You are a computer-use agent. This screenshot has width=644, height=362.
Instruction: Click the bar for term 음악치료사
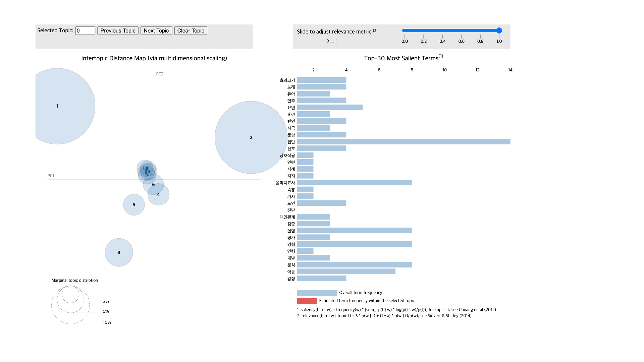pyautogui.click(x=354, y=183)
